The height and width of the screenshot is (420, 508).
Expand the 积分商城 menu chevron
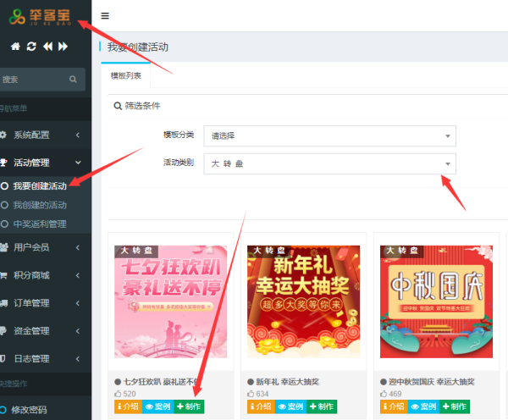pos(78,275)
